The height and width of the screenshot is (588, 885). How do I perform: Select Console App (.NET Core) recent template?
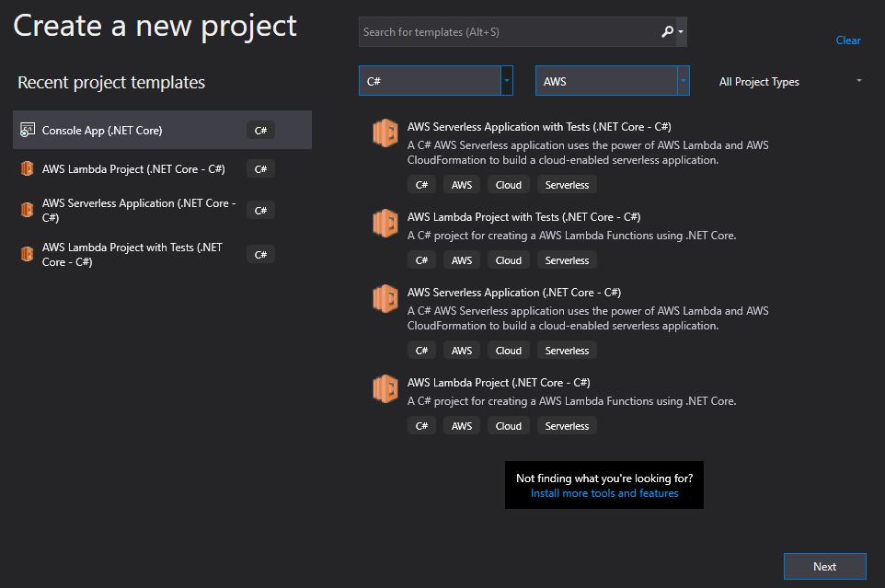(102, 131)
